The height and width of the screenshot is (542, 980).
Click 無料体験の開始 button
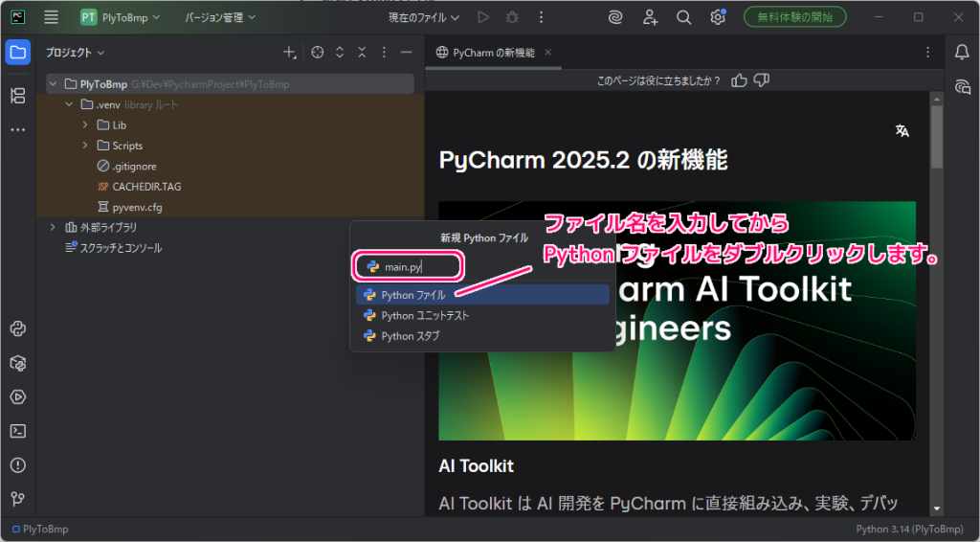coord(795,17)
